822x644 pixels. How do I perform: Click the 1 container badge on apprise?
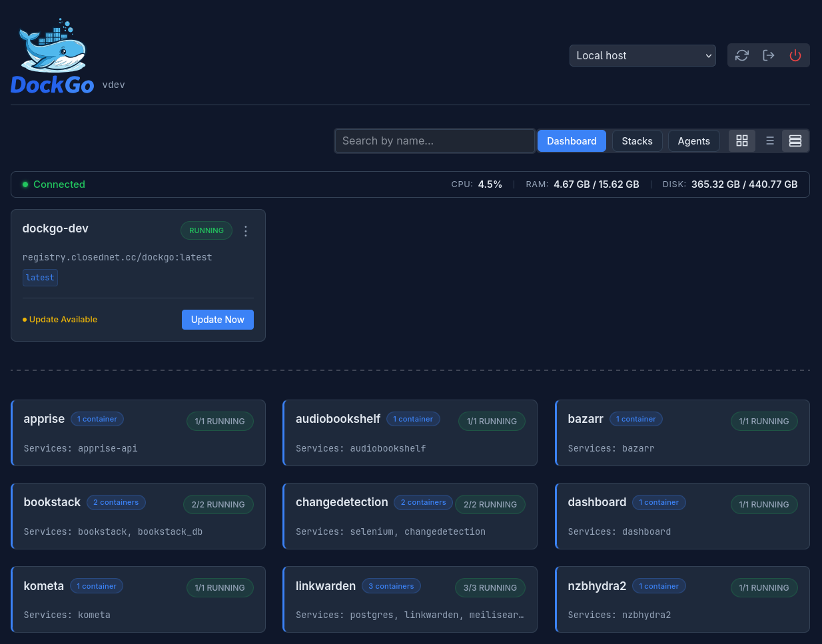97,419
